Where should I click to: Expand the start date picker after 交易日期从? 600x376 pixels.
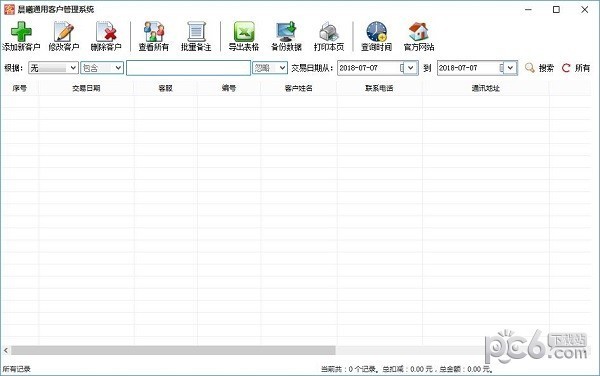point(410,68)
